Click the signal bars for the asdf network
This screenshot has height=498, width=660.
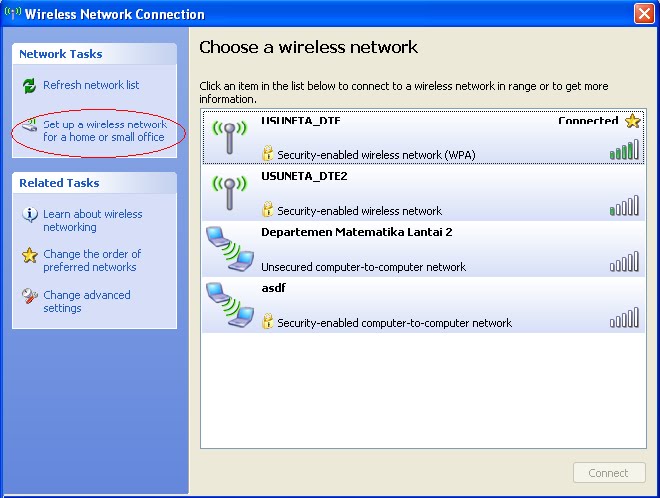(624, 317)
